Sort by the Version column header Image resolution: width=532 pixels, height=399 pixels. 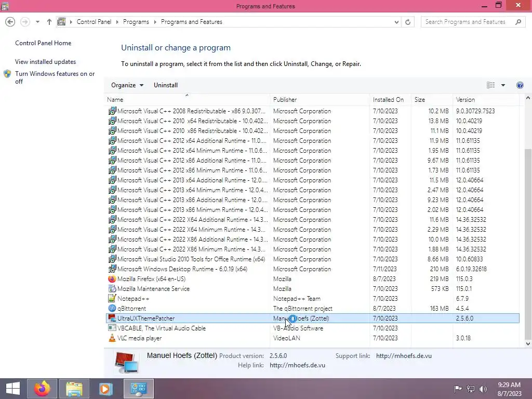click(486, 99)
